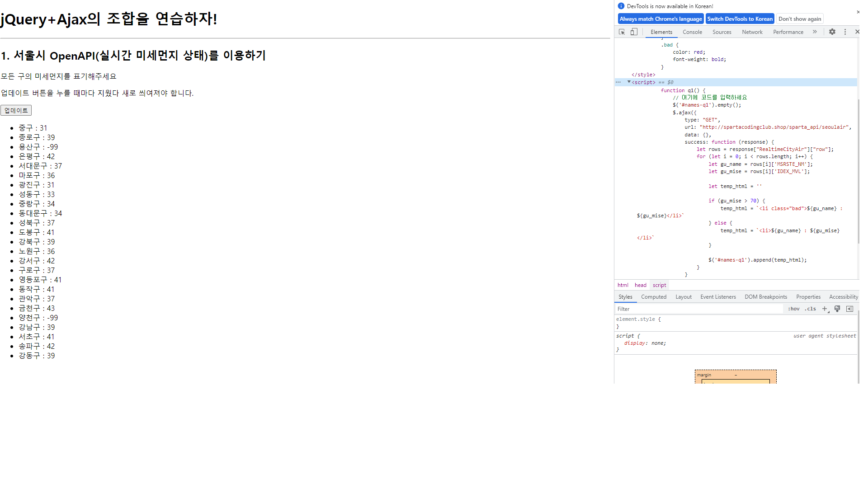
Task: Switch to the Elements tab
Action: click(661, 32)
